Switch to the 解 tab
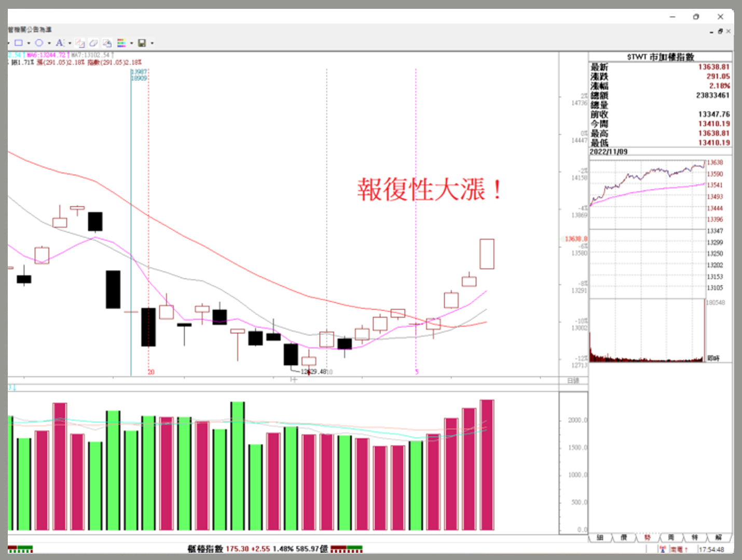This screenshot has height=560, width=742. point(719,538)
